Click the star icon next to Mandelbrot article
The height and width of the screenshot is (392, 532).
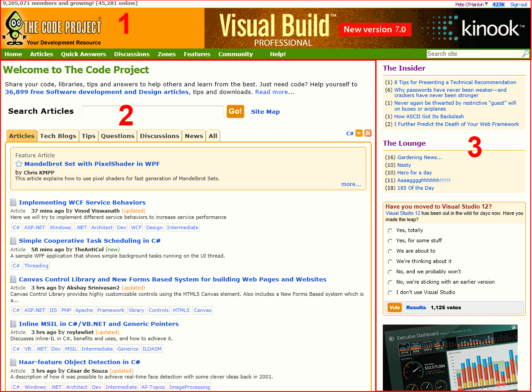(19, 164)
